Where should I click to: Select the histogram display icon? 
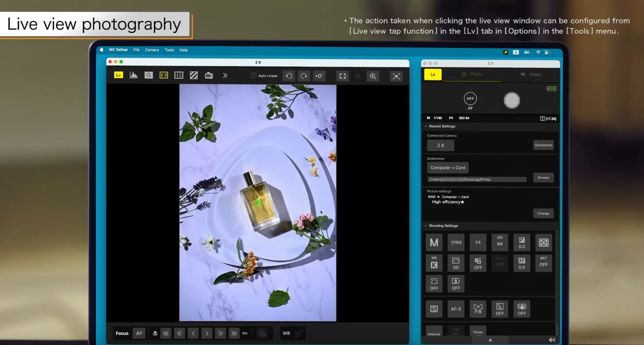coord(133,75)
